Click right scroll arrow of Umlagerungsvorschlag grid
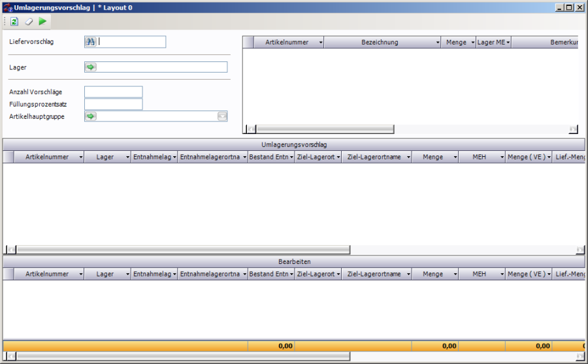588x364 pixels. point(580,250)
